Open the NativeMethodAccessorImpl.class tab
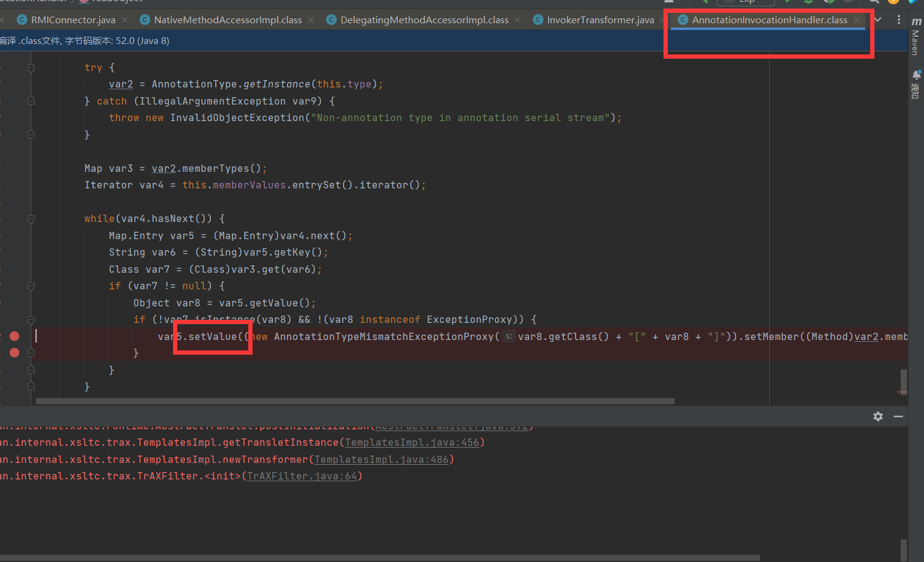 pyautogui.click(x=227, y=20)
